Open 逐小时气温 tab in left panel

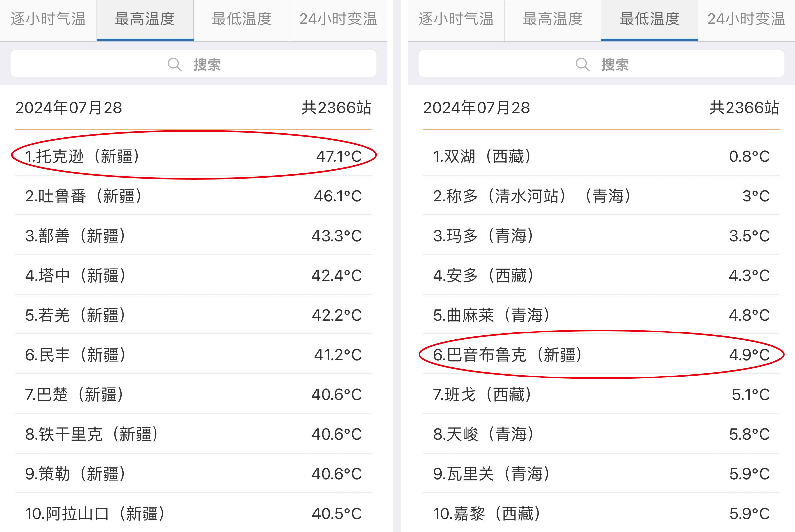point(48,19)
